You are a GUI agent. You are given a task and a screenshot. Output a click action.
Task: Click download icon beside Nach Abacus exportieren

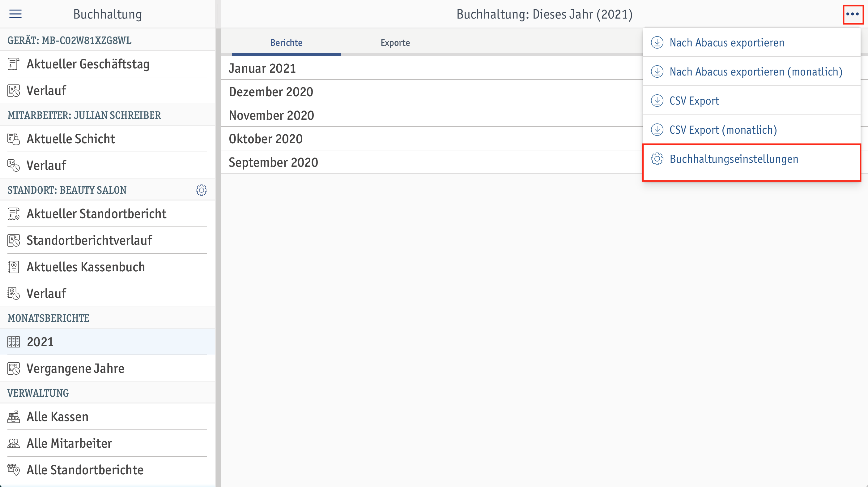pyautogui.click(x=657, y=43)
